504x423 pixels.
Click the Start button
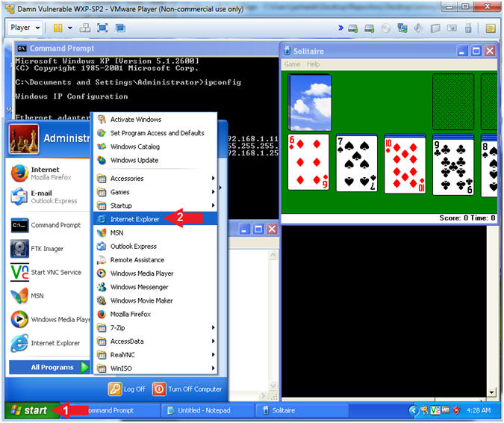[30, 410]
